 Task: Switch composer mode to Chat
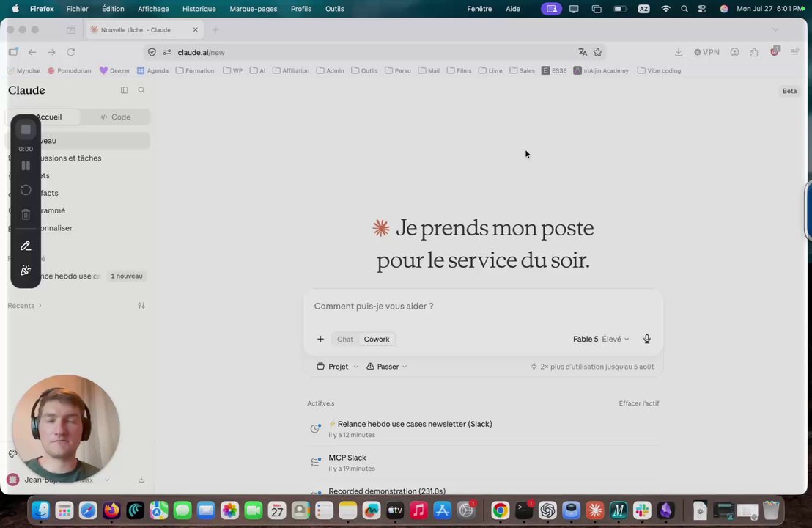pyautogui.click(x=345, y=339)
